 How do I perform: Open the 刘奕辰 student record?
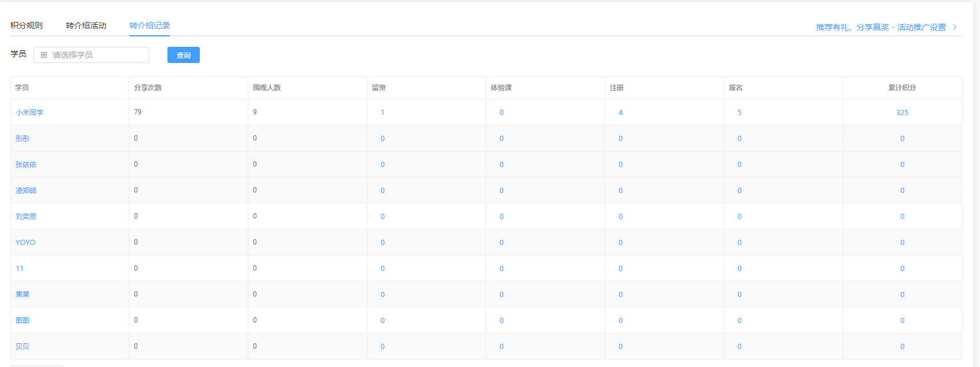pos(26,217)
